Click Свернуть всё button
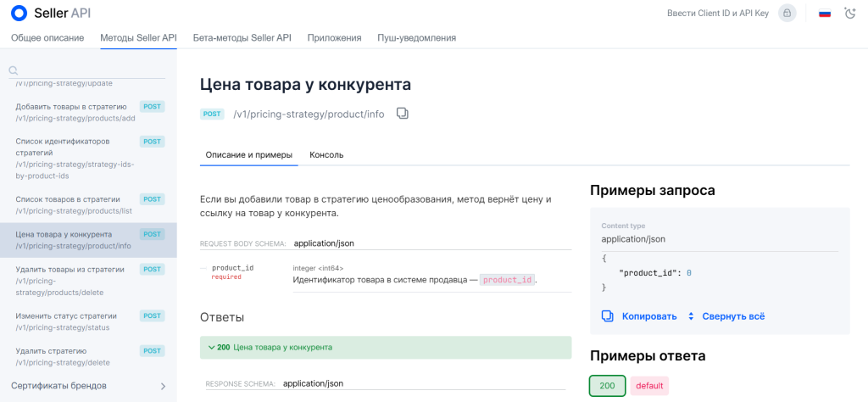Viewport: 868px width, 402px height. click(x=733, y=316)
